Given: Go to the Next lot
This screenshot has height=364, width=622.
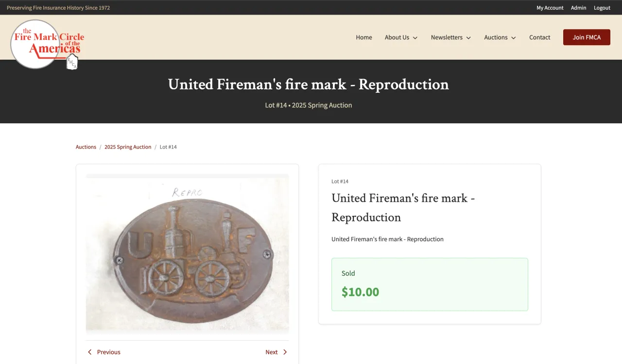Looking at the screenshot, I should 272,352.
